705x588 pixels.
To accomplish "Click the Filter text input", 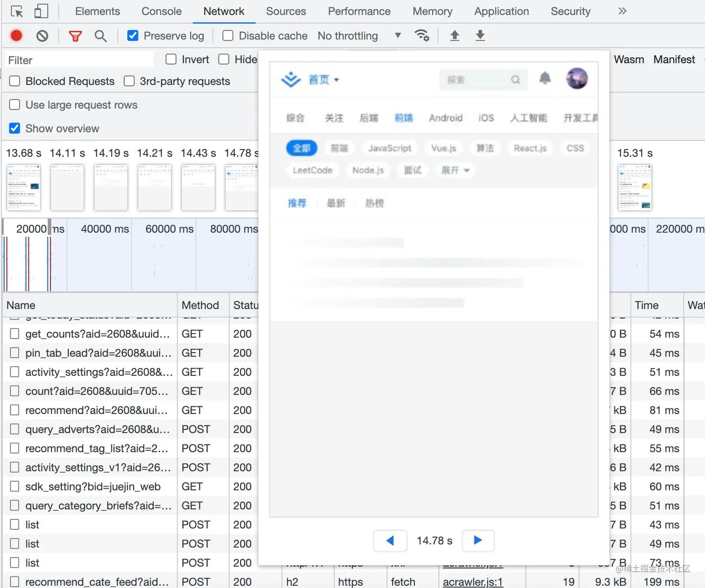I will coord(79,60).
